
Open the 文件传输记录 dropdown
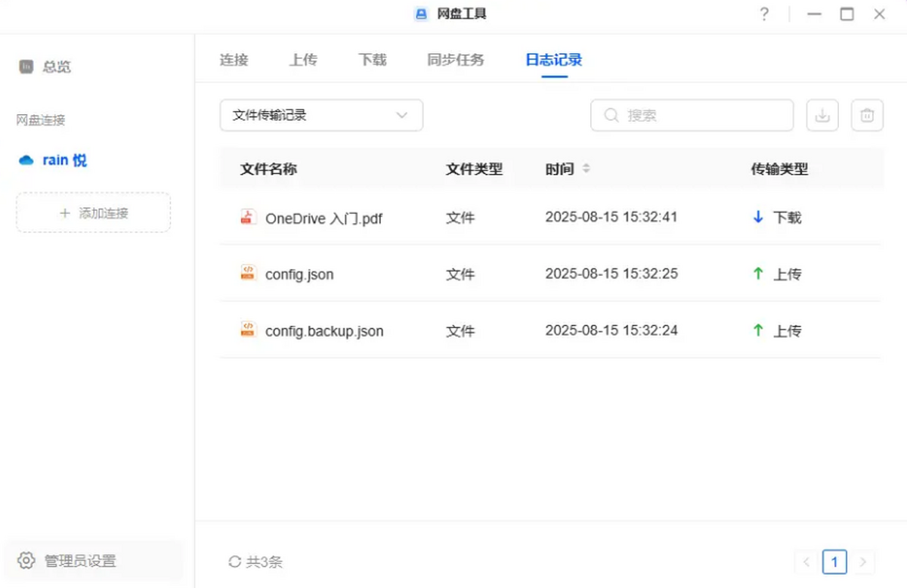[x=320, y=115]
